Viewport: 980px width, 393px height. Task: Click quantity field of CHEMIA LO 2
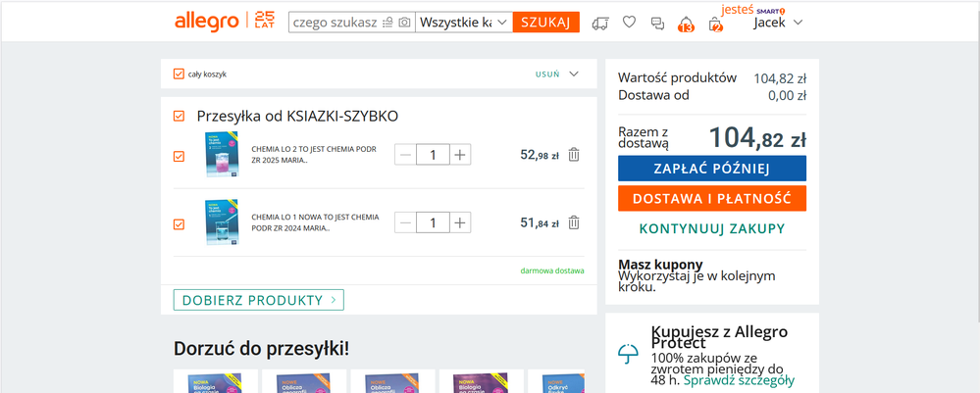tap(433, 154)
